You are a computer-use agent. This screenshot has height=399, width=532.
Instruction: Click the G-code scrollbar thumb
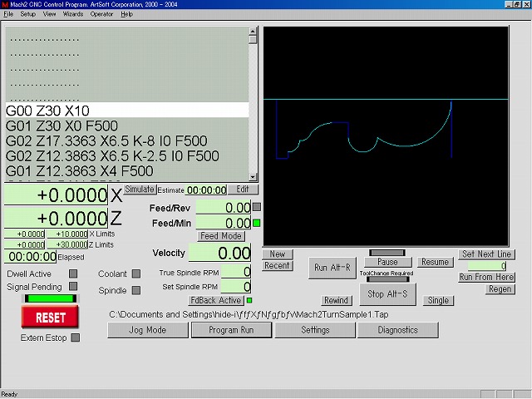pos(253,39)
